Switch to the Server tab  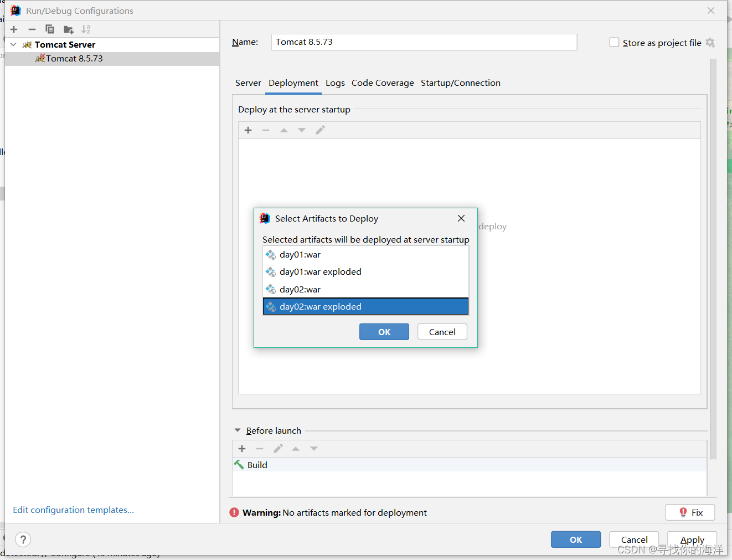pyautogui.click(x=248, y=83)
